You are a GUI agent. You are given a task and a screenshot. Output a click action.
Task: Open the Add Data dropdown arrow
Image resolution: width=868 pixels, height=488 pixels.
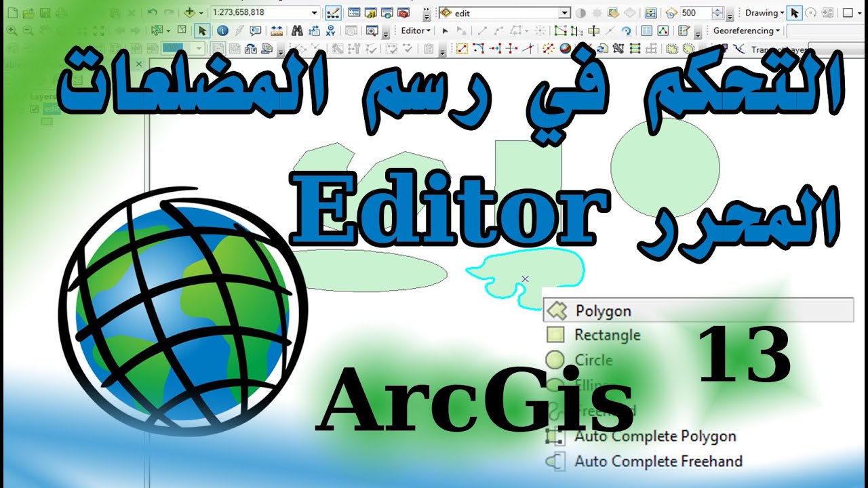[x=201, y=13]
